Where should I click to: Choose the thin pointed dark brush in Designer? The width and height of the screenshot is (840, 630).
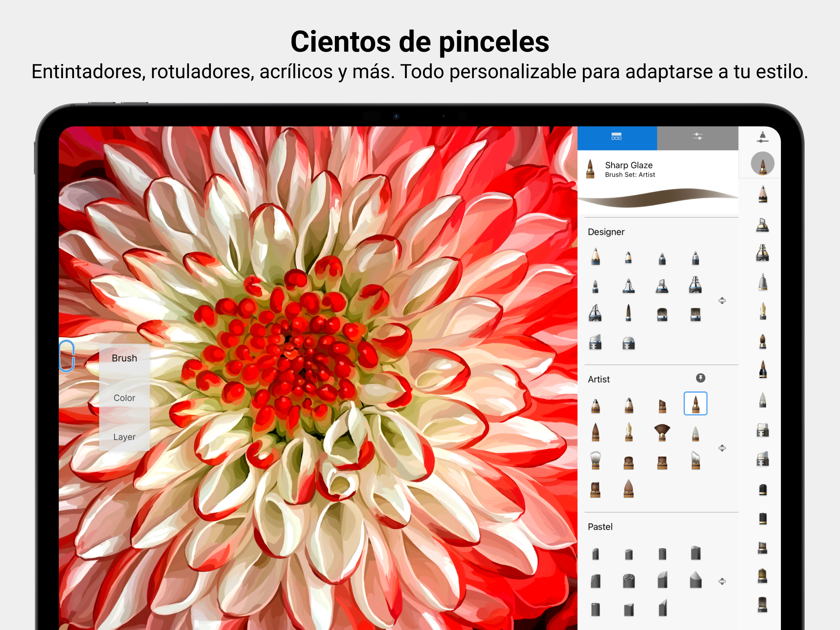(x=628, y=313)
